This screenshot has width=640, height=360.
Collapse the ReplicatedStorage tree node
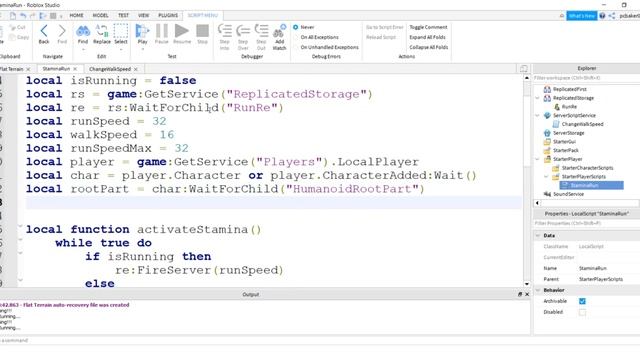pos(537,98)
